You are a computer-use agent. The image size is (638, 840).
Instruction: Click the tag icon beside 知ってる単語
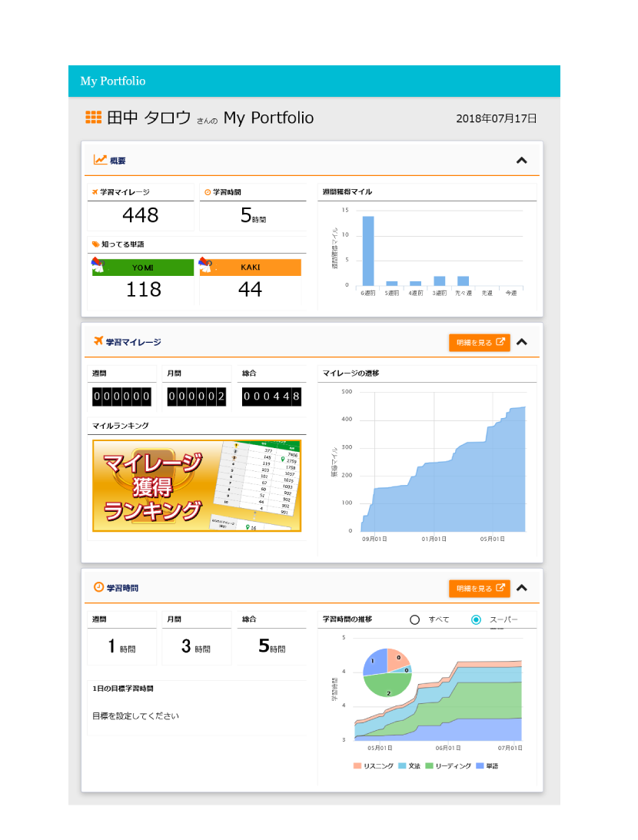[x=95, y=244]
